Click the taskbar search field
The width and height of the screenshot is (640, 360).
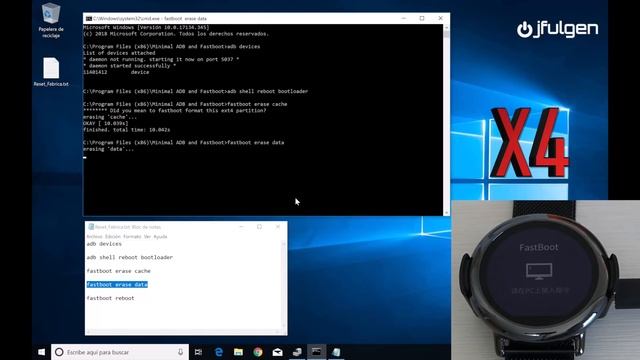point(120,352)
